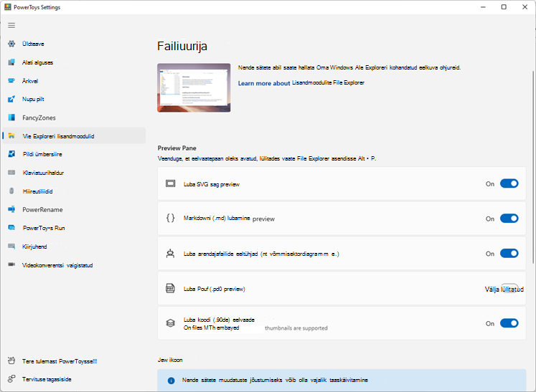Open the Pildi ümbersiire image resizer icon

11,154
